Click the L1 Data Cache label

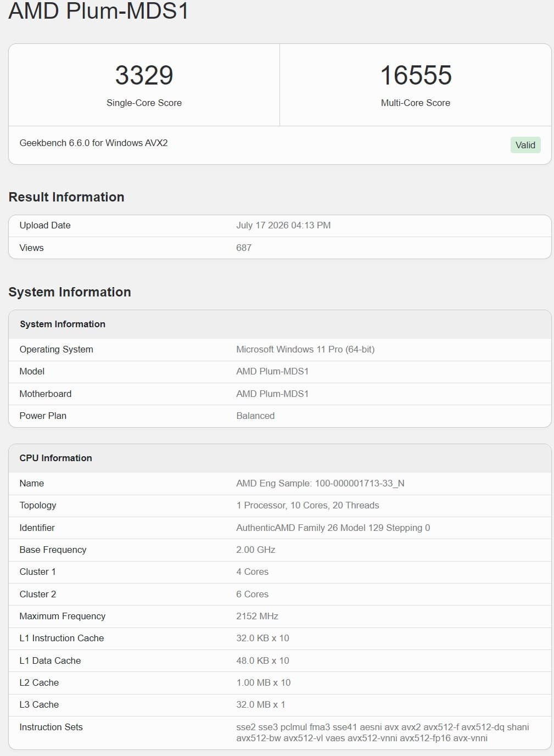(51, 660)
